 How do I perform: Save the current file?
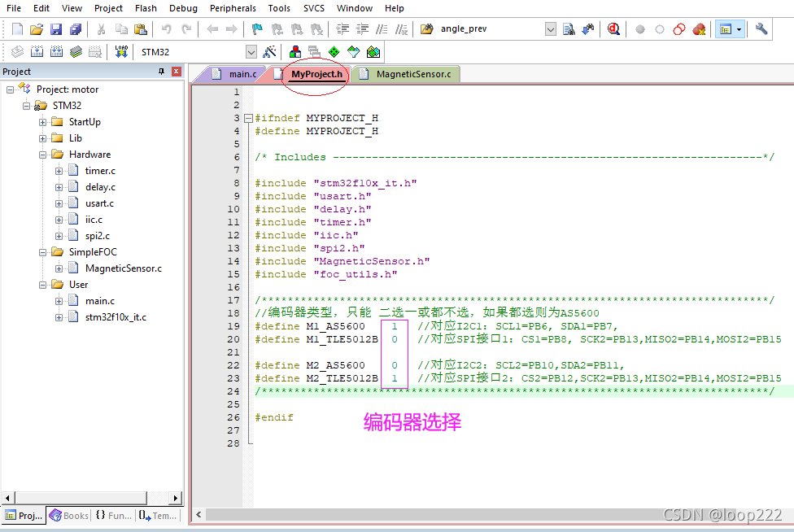click(x=56, y=28)
